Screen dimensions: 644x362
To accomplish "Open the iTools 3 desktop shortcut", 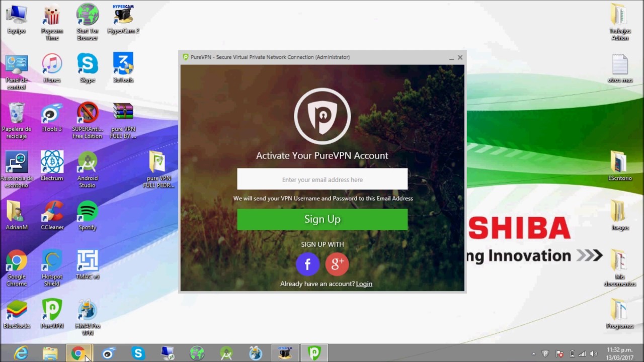I will (52, 118).
